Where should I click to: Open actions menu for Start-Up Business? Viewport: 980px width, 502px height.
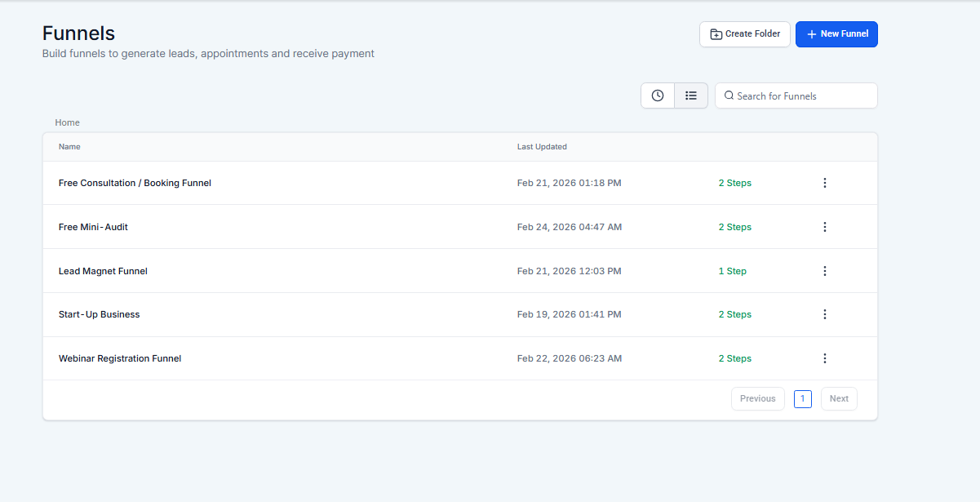(x=824, y=314)
